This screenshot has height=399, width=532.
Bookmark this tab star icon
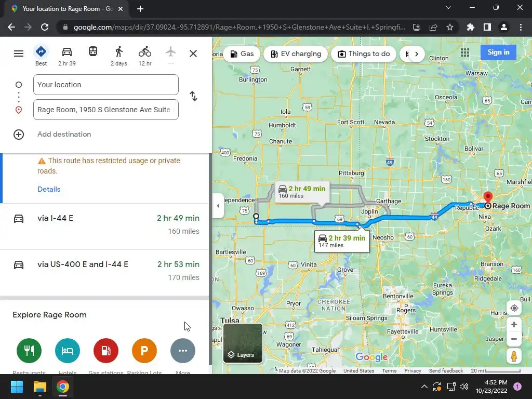[x=450, y=27]
